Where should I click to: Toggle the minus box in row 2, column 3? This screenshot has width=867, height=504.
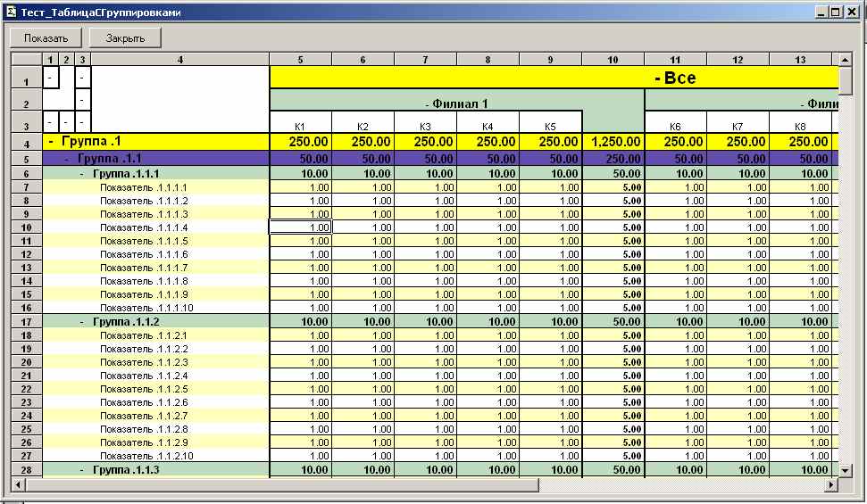tap(81, 101)
